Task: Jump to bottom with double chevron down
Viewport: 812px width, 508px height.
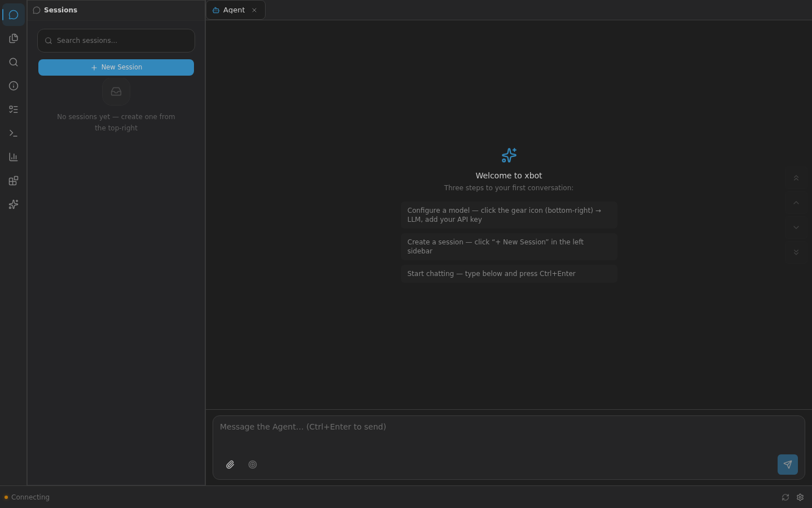Action: (796, 252)
